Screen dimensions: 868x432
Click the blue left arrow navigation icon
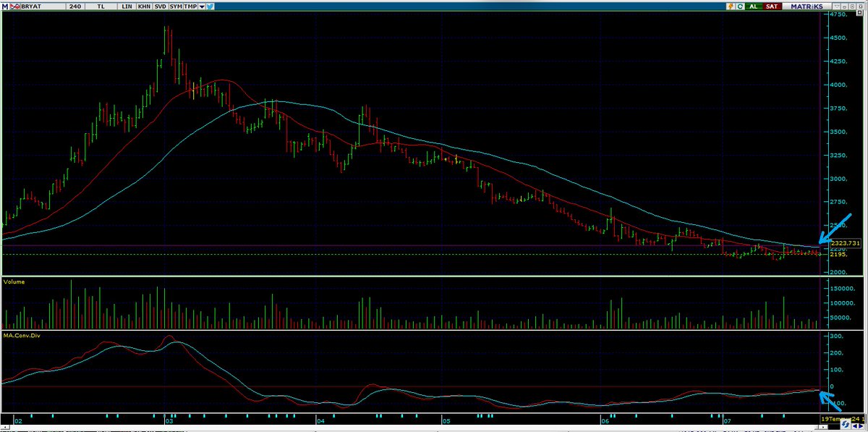[x=855, y=426]
